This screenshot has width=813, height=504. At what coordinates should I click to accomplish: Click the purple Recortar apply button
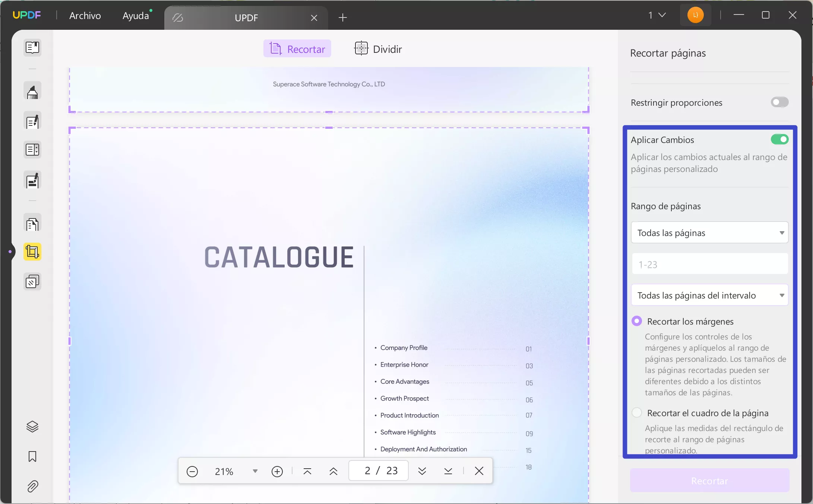tap(710, 481)
